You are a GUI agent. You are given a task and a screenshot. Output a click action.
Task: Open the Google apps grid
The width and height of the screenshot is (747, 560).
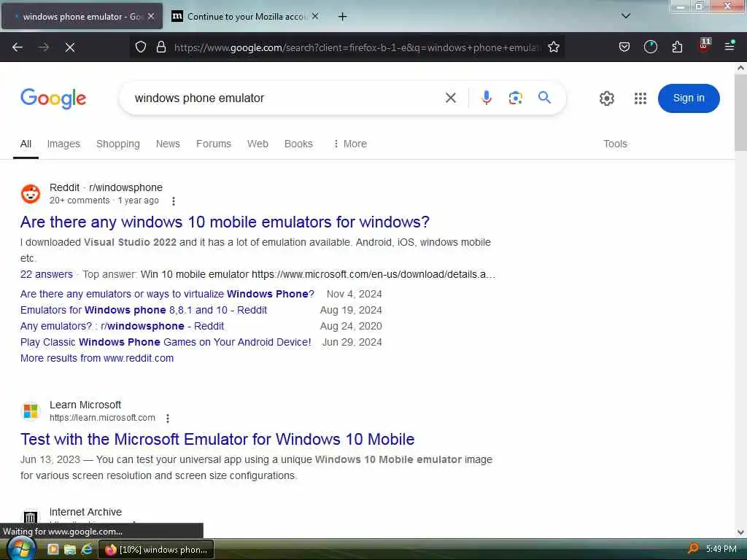click(640, 98)
